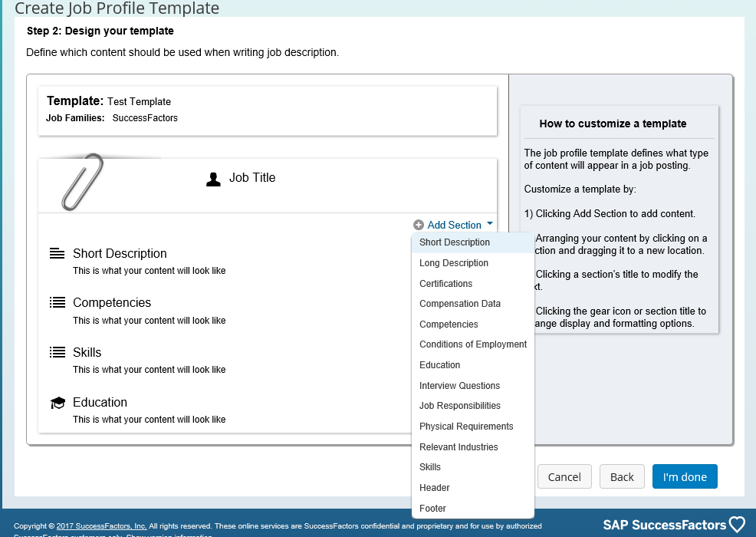Viewport: 756px width, 537px height.
Task: Click the Skills section list icon
Action: click(x=57, y=352)
